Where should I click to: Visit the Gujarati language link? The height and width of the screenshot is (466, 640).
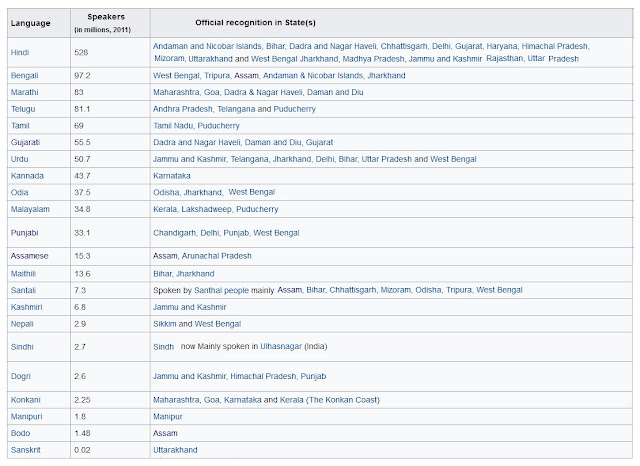(25, 143)
